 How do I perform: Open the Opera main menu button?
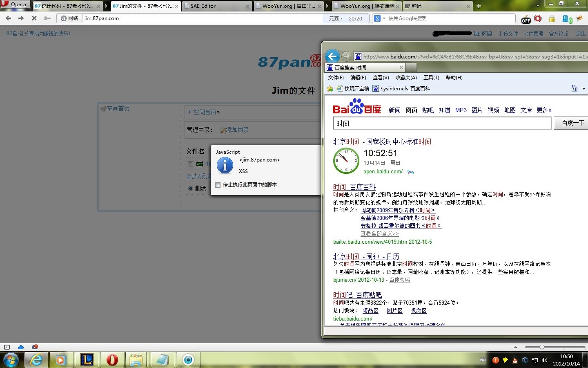15,4
